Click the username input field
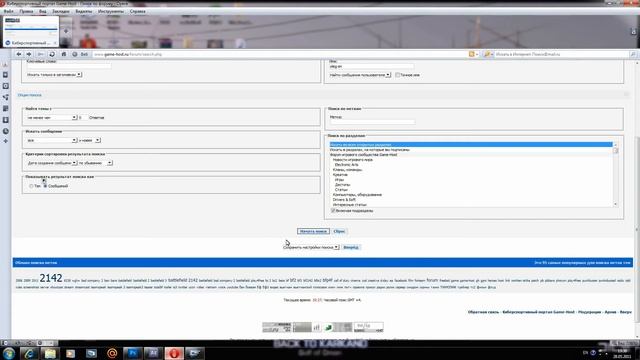640x360 pixels. tap(371, 66)
